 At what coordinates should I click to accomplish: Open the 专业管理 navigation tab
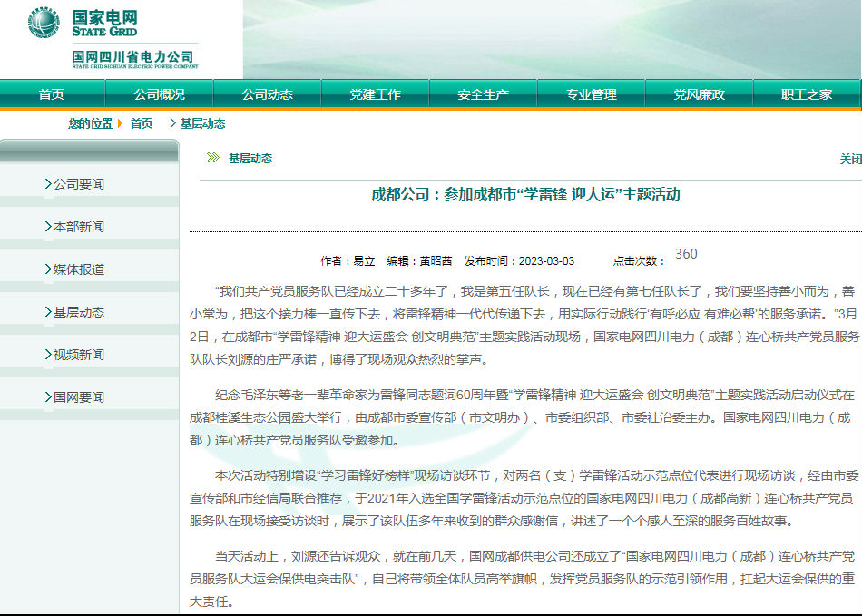point(592,94)
